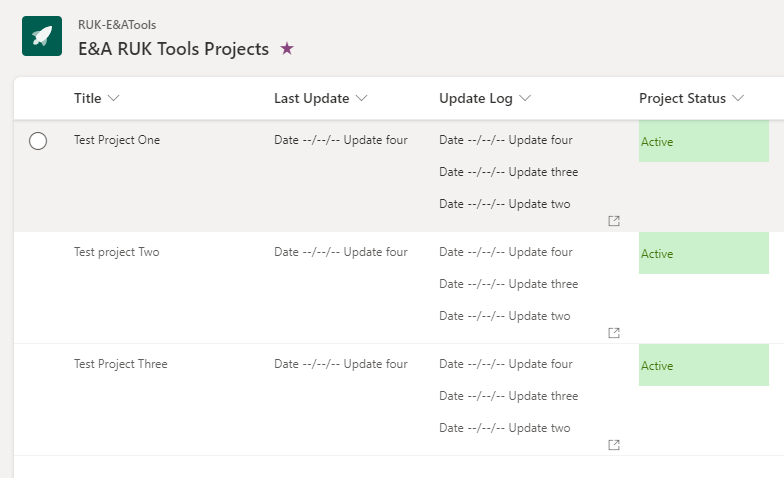
Task: Click the rocket site logo icon
Action: point(42,36)
